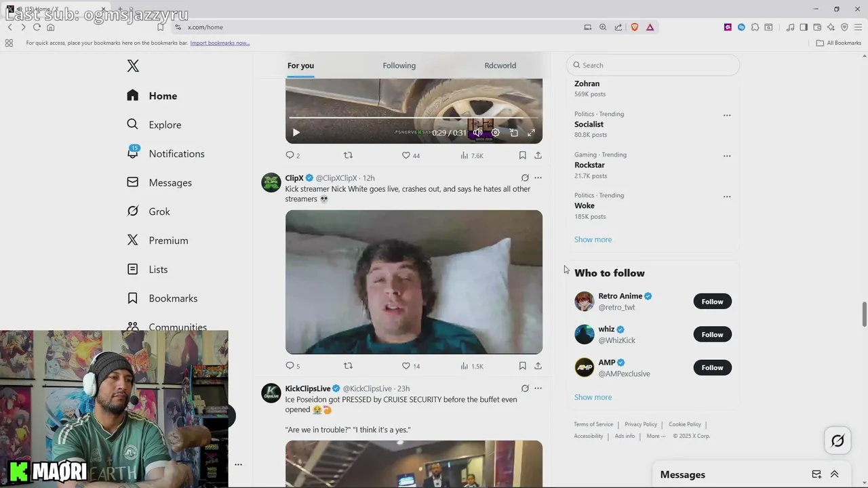
Task: Compose new message in Messages drawer
Action: 816,474
